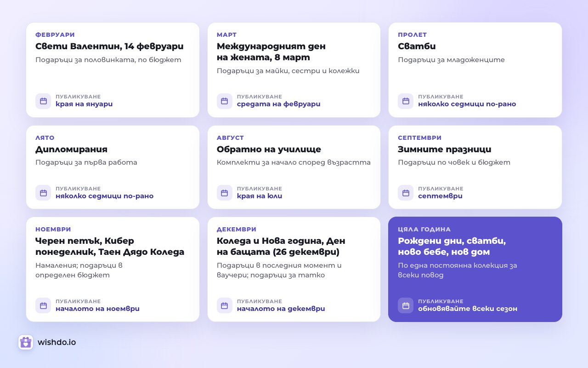Viewport: 588px width, 368px height.
Task: Select the "МАРТ" month label
Action: [x=227, y=35]
